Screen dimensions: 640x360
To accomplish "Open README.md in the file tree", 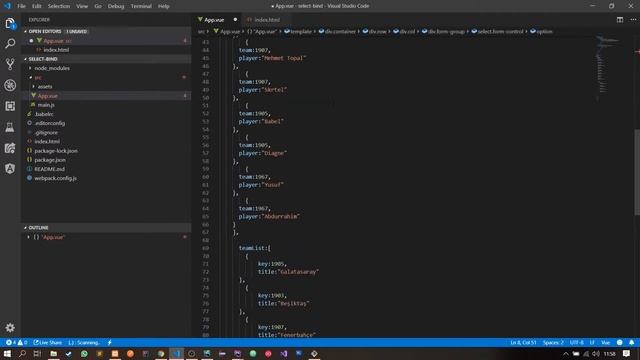I will coord(49,169).
